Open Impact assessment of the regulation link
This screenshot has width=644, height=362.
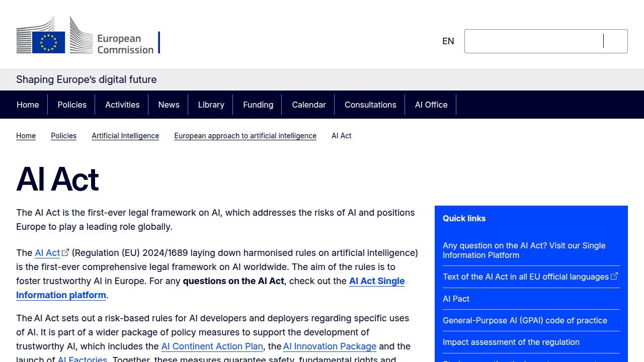point(511,342)
